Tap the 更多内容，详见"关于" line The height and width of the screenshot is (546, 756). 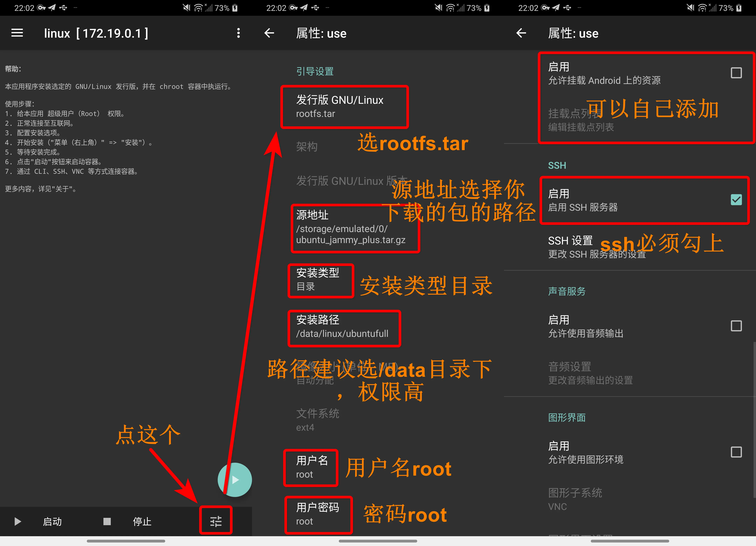(42, 189)
